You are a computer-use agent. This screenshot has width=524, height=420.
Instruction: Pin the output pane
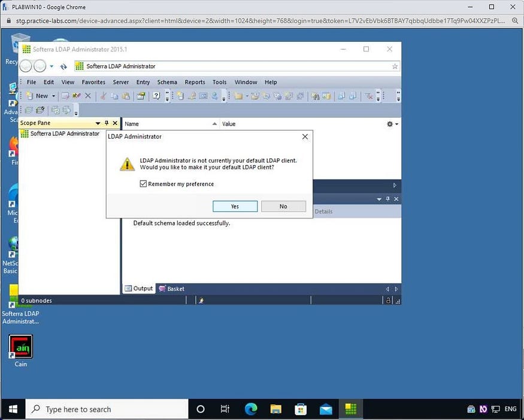pos(387,199)
